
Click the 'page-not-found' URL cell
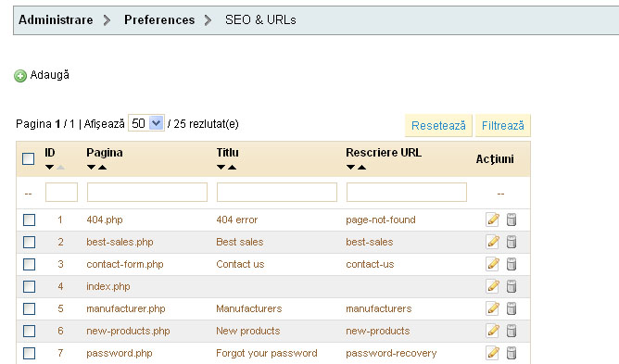[x=381, y=220]
